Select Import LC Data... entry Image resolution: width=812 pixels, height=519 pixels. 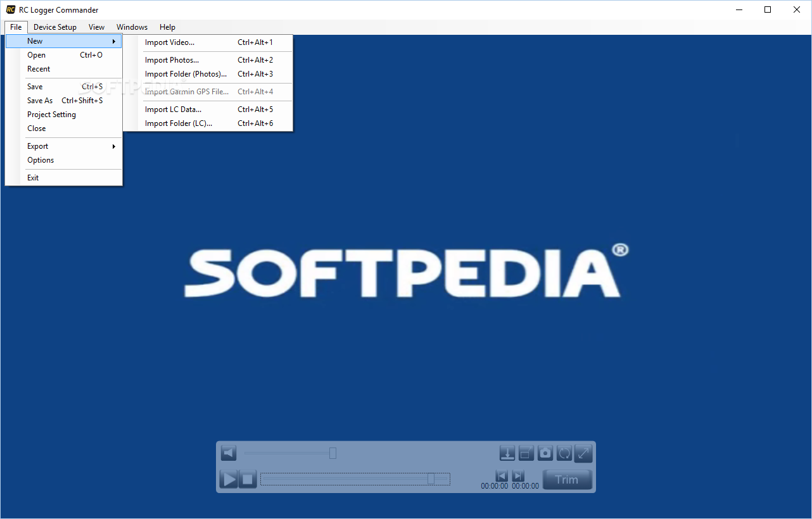208,109
